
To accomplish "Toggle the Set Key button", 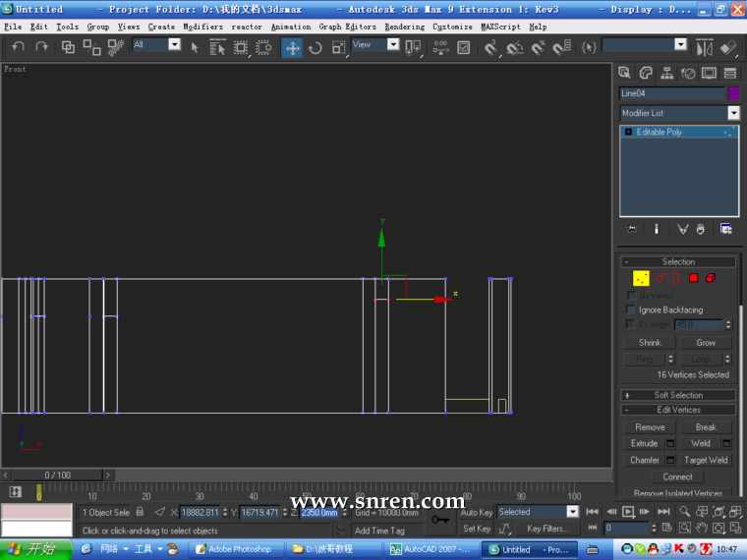I will pyautogui.click(x=477, y=529).
